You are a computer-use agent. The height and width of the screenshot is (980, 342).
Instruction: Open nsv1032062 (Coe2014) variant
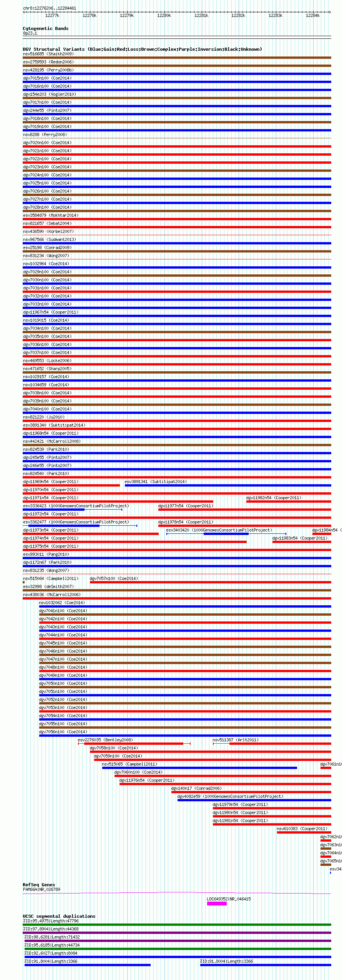(x=62, y=603)
